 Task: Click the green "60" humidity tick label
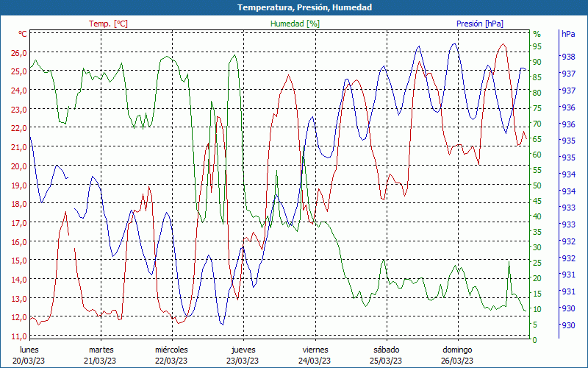click(x=537, y=155)
